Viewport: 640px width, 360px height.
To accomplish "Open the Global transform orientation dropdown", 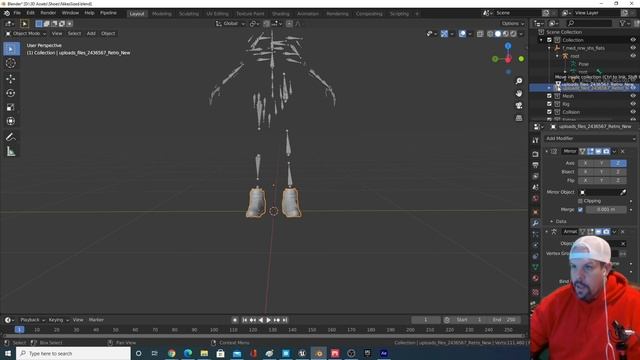I will tap(230, 24).
